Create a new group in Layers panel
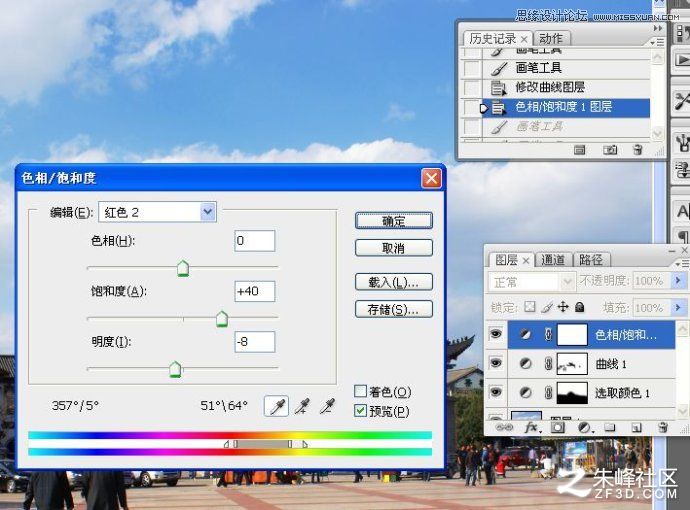Screen dimensions: 690x510 pyautogui.click(x=609, y=427)
